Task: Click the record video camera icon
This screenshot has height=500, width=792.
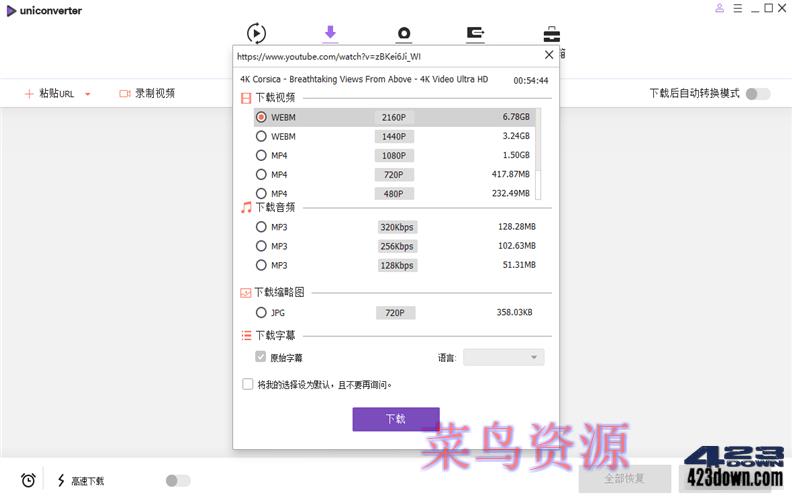Action: coord(124,93)
